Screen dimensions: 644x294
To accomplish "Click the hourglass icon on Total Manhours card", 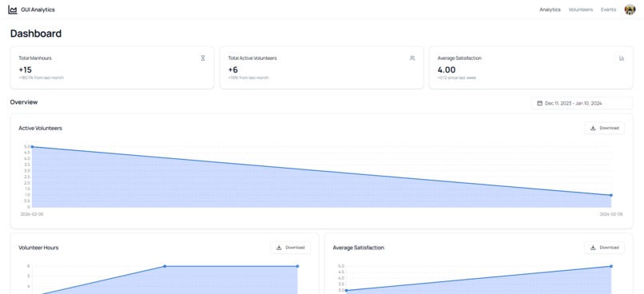I will click(x=203, y=58).
